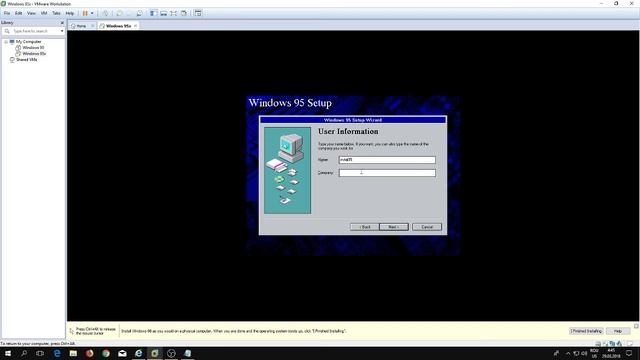Open the Help menu
The width and height of the screenshot is (640, 360).
coord(70,13)
